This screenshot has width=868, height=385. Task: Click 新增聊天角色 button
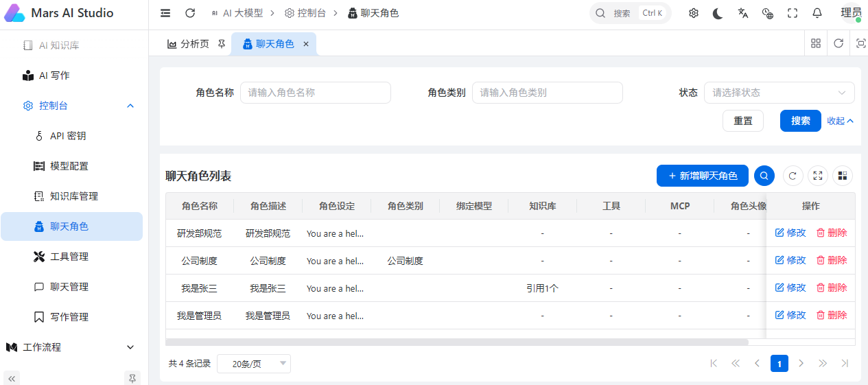click(703, 176)
